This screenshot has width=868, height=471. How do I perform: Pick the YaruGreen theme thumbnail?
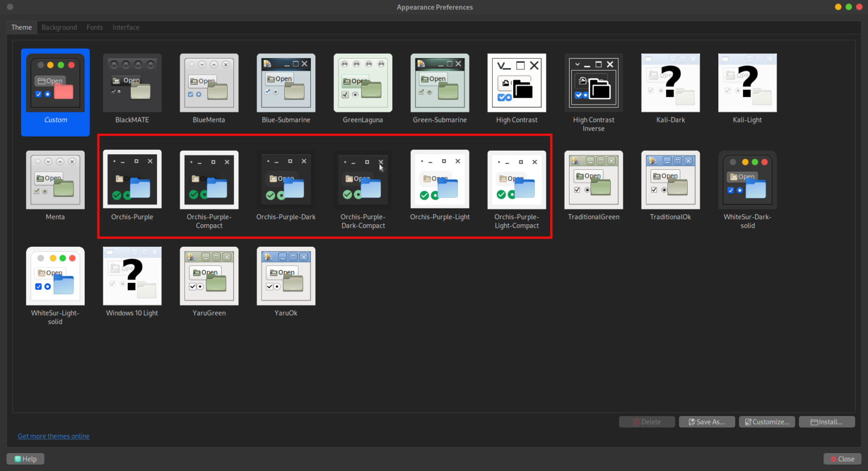point(209,276)
